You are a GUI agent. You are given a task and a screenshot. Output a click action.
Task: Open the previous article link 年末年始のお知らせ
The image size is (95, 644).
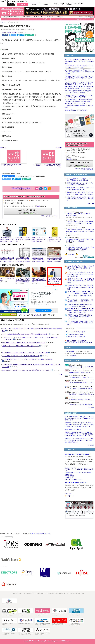coord(11,165)
